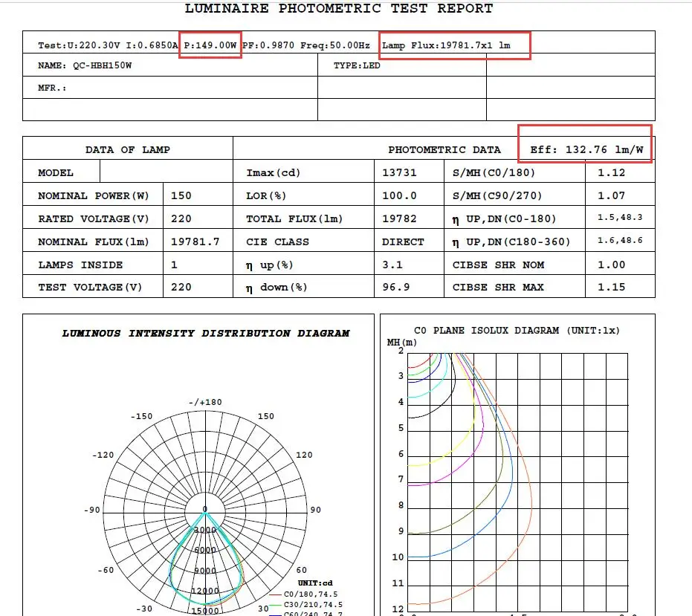Click the "η UP,DN(C0-180)" label
The height and width of the screenshot is (616, 692).
[x=505, y=219]
